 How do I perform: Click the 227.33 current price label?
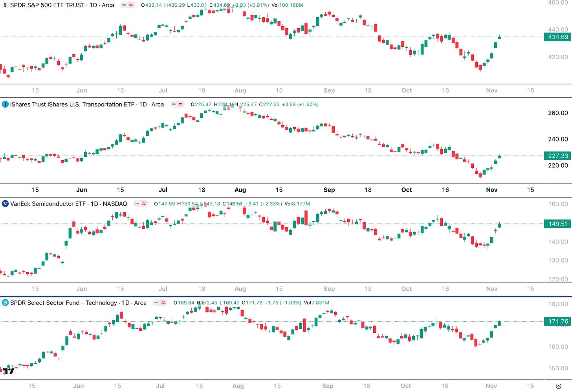tap(558, 156)
